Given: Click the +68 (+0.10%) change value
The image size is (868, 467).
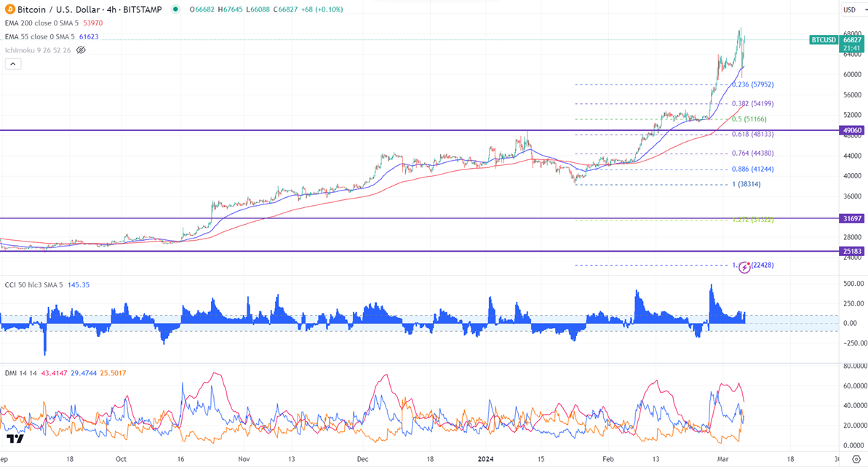Looking at the screenshot, I should (322, 9).
